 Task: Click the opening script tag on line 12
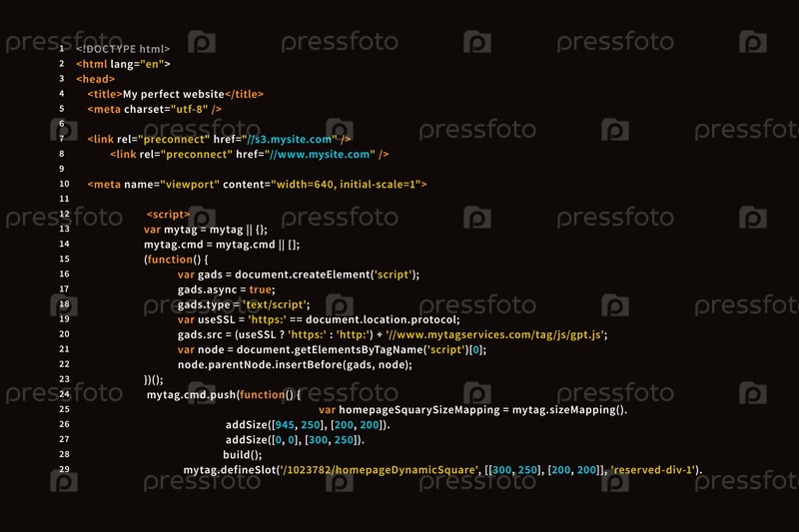[168, 215]
